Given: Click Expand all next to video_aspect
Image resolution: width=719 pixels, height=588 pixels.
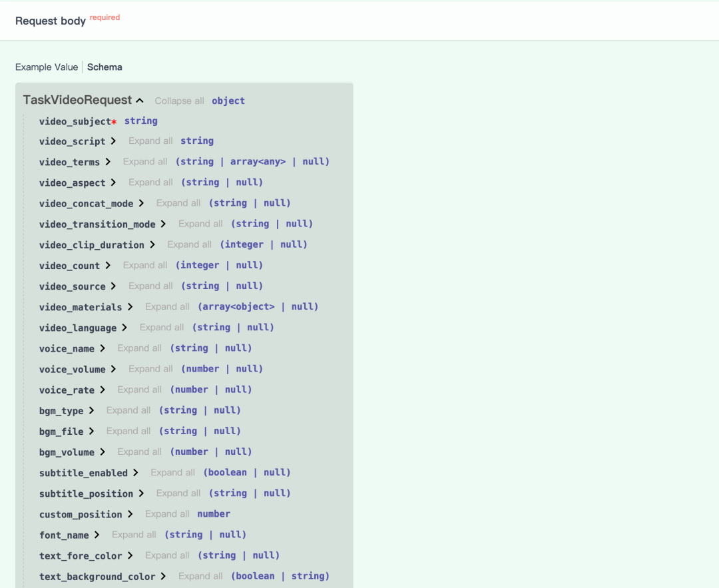Looking at the screenshot, I should point(150,182).
